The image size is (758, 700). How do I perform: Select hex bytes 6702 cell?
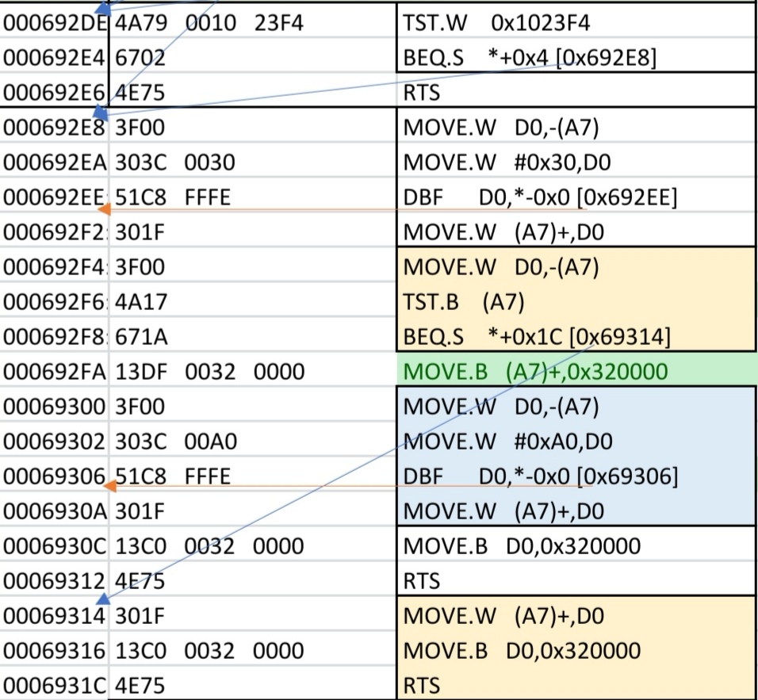pos(252,58)
